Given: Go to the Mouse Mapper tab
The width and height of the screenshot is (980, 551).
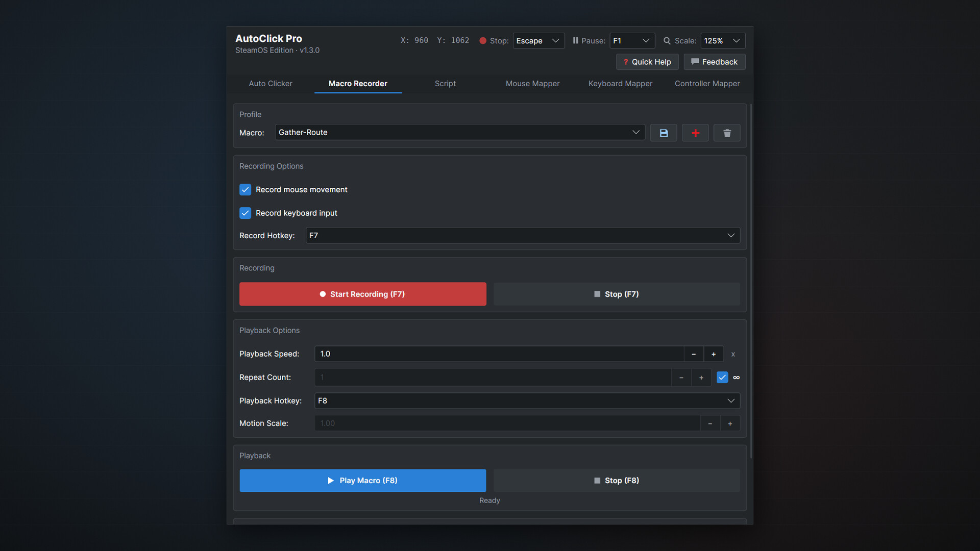Looking at the screenshot, I should [x=532, y=84].
